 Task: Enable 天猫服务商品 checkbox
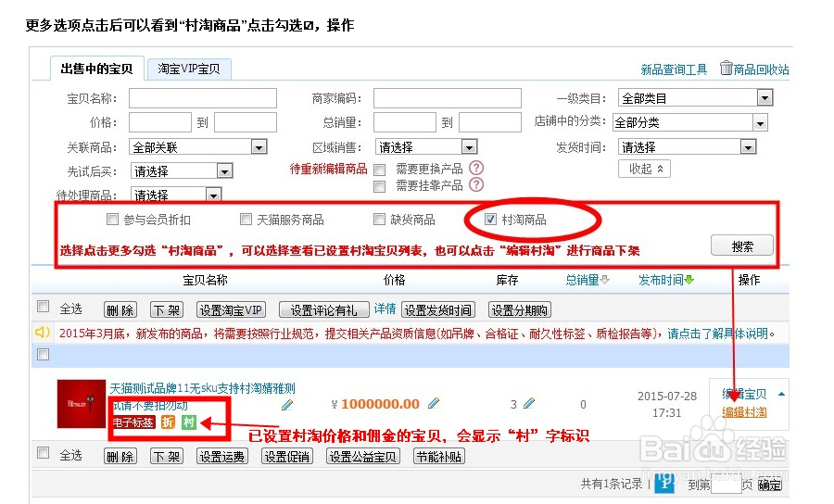point(246,219)
